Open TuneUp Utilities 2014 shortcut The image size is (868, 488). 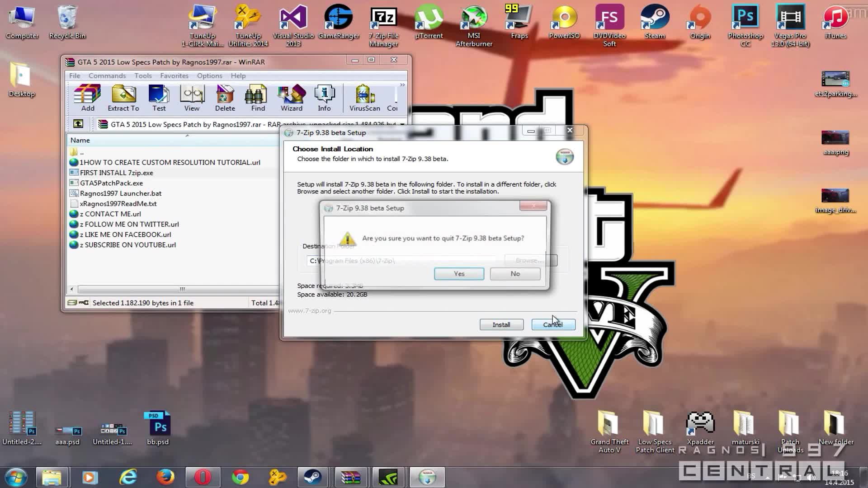click(248, 26)
